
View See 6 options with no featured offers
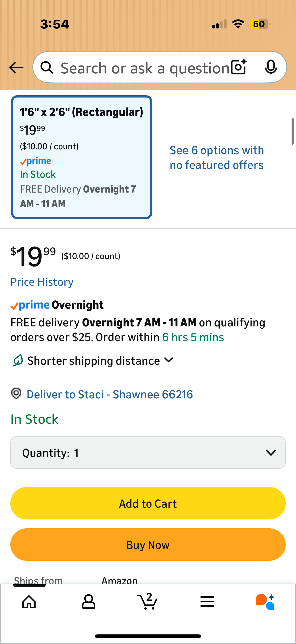[216, 158]
